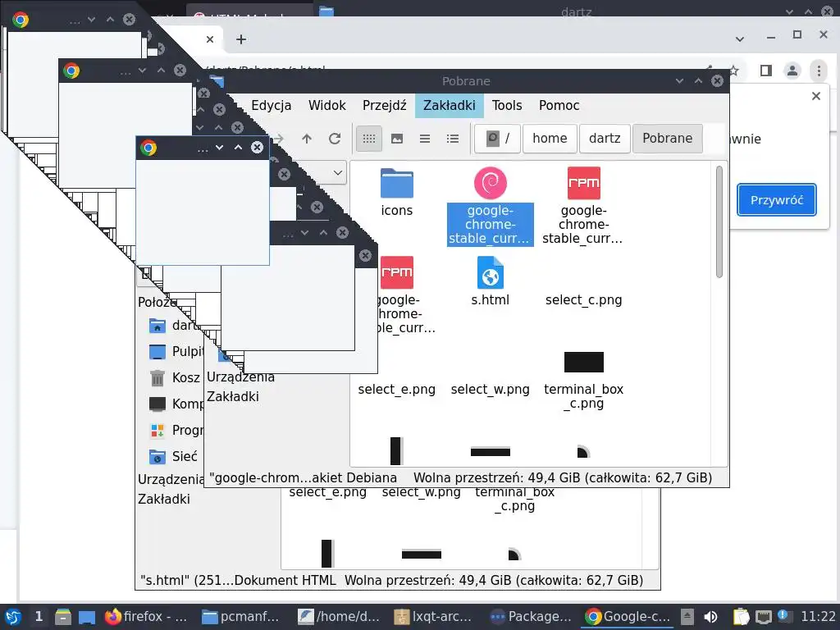Open the LXQt start menu
The height and width of the screenshot is (630, 840).
point(12,617)
